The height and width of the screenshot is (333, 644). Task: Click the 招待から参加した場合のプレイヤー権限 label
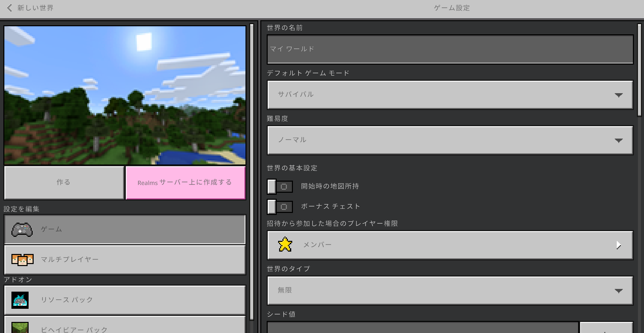tap(332, 223)
